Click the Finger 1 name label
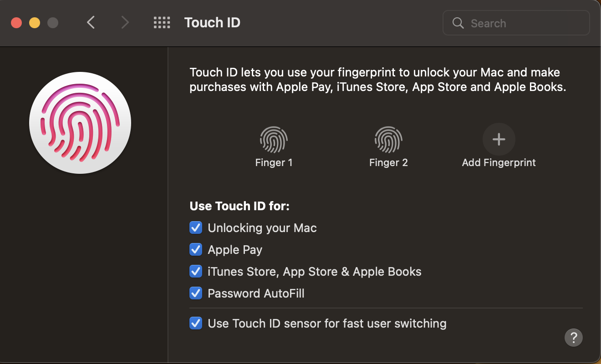 274,162
